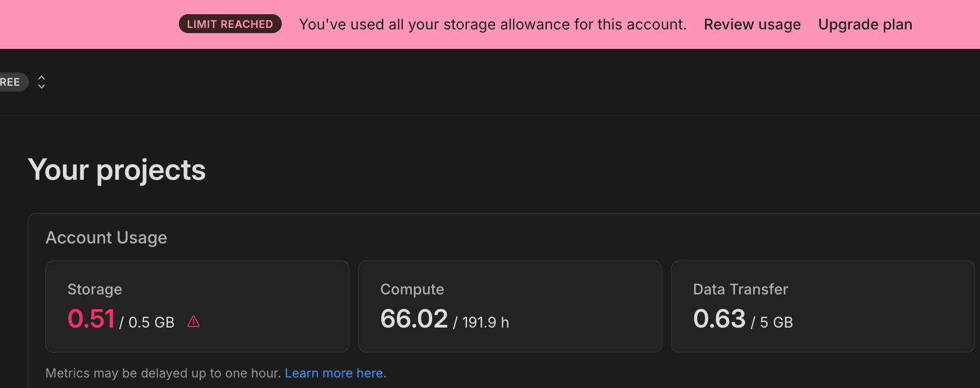Click the Review usage link
Screen dimensions: 980x388
pyautogui.click(x=752, y=25)
